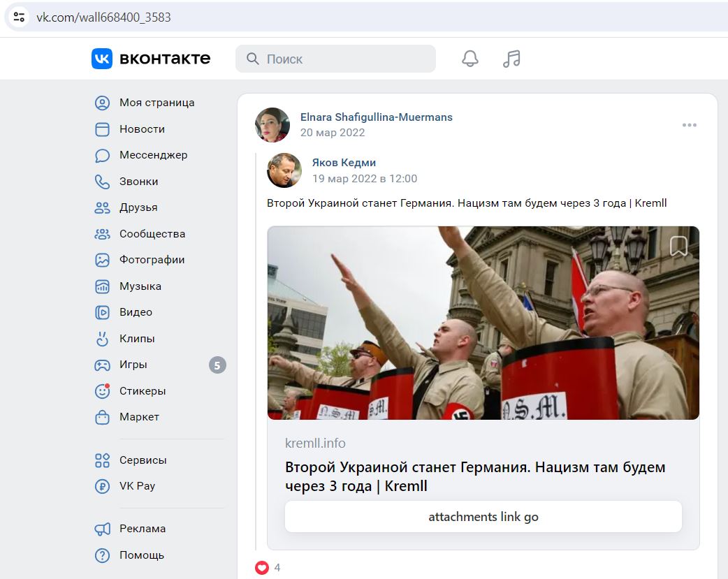Click the Стикеры smiley icon
The width and height of the screenshot is (728, 579).
pyautogui.click(x=102, y=391)
